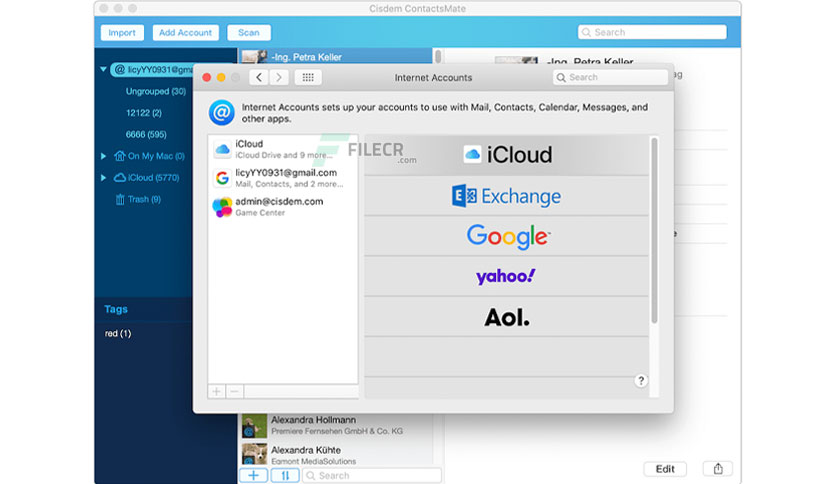The width and height of the screenshot is (836, 484).
Task: Select the 12122 (2) group
Action: click(x=144, y=113)
